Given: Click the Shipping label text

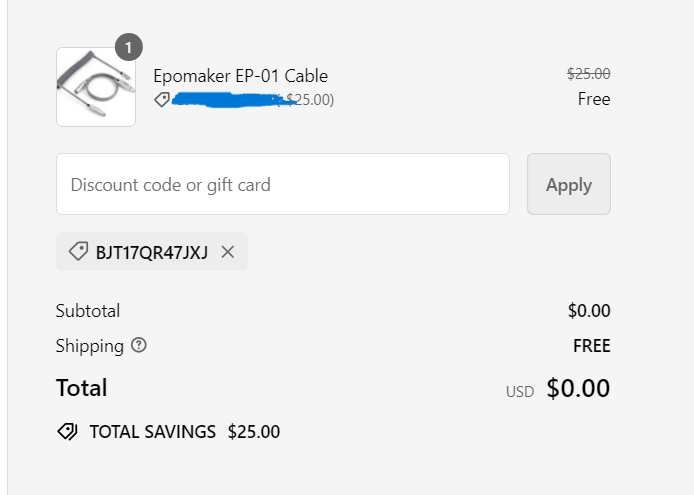Looking at the screenshot, I should 90,346.
